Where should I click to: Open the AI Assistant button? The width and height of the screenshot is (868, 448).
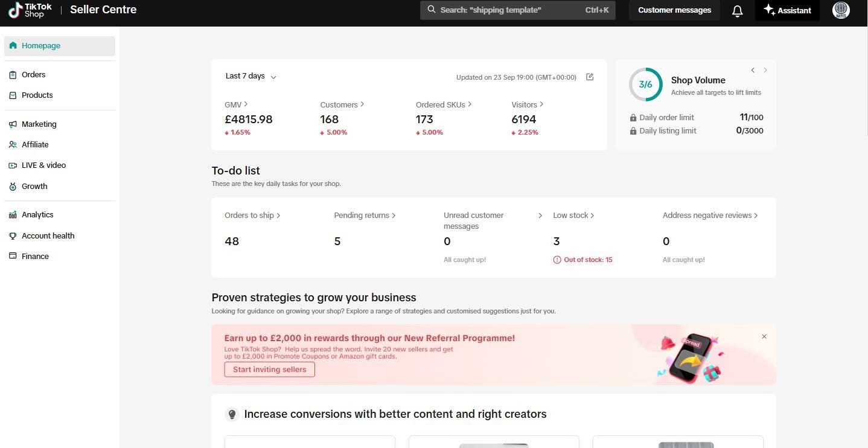(x=787, y=10)
